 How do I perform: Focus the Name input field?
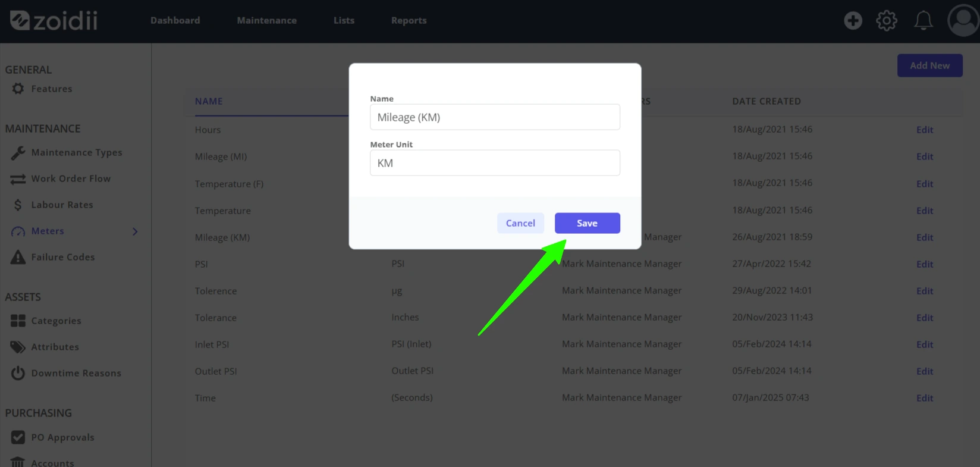tap(495, 117)
